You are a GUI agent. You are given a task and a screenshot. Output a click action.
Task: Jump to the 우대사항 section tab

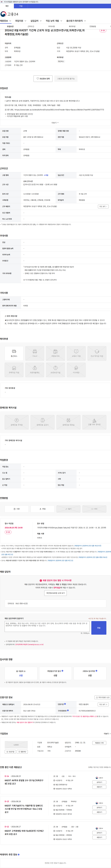pos(51,26)
